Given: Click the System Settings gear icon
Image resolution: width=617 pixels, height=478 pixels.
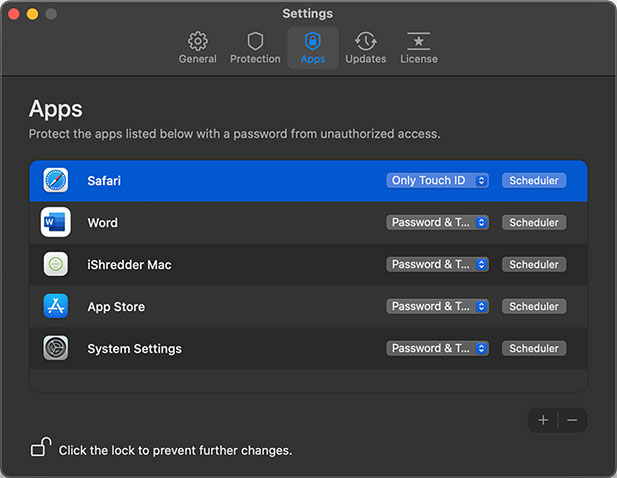Looking at the screenshot, I should pyautogui.click(x=56, y=349).
